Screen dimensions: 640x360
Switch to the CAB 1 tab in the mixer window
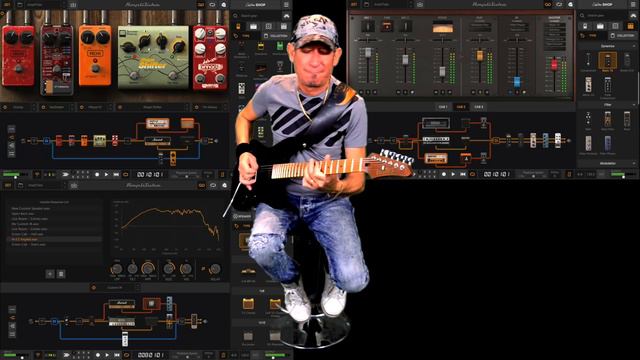(x=443, y=107)
